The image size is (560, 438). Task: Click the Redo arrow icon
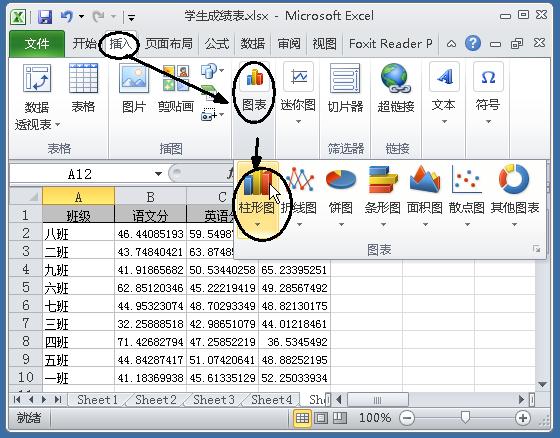click(99, 16)
